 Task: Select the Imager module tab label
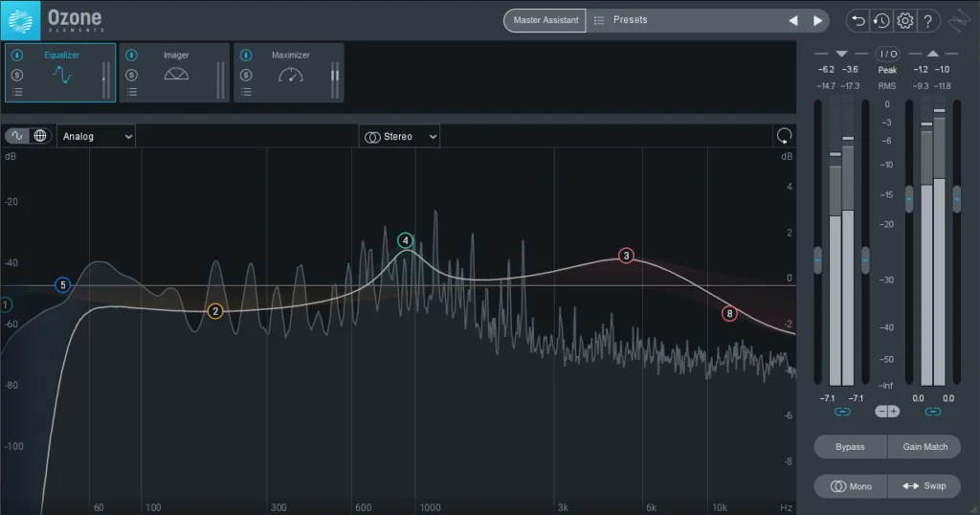(x=176, y=55)
